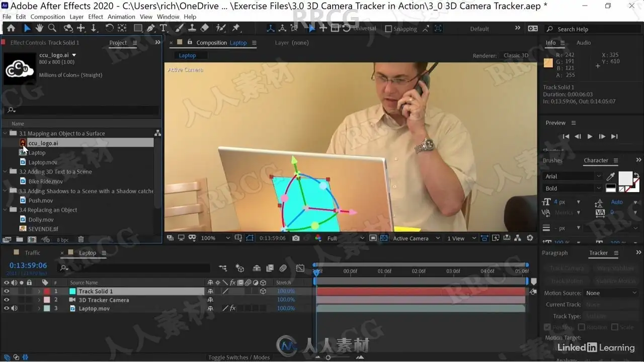Click the eyedropper in Character panel
This screenshot has width=644, height=362.
click(611, 176)
